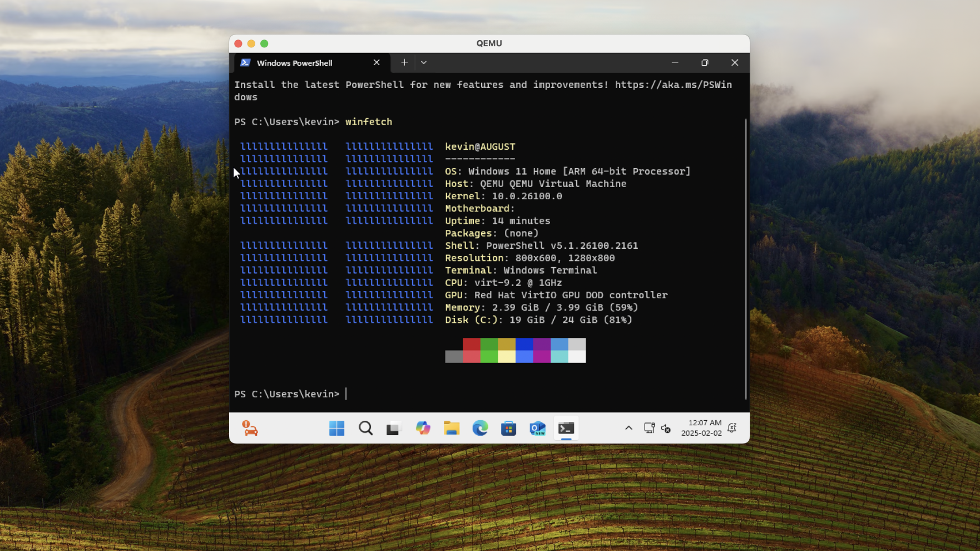Click the white color block
The image size is (980, 551).
point(577,356)
